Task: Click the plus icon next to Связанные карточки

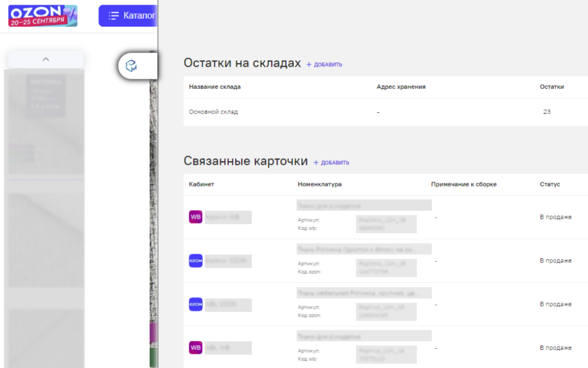Action: [317, 162]
